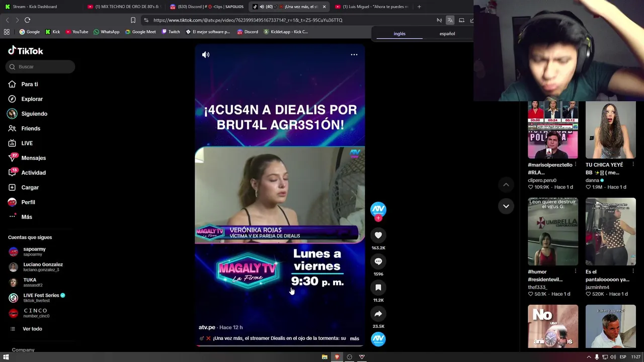Open the three-dot options on video
Viewport: 644px width, 362px height.
pos(354,55)
